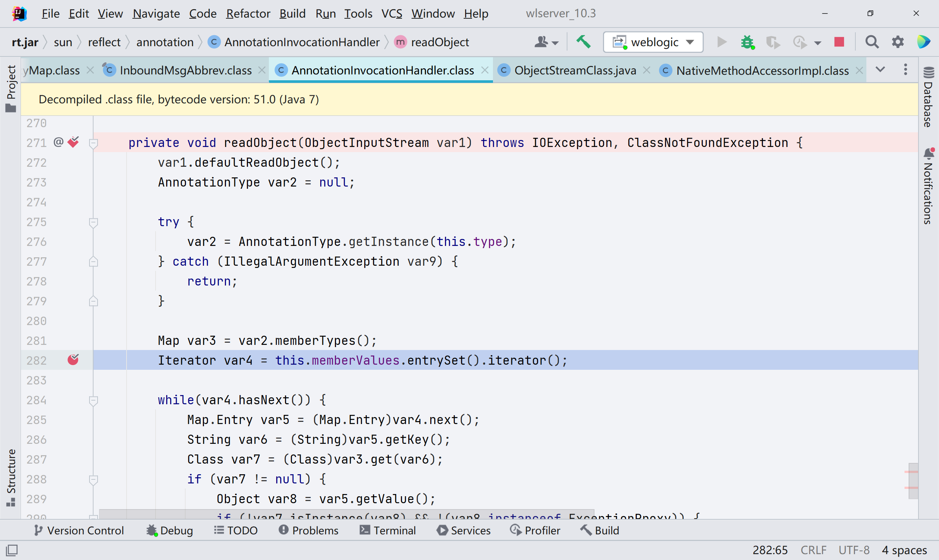Screen dimensions: 939x560
Task: Open the TODO tool window
Action: coord(236,530)
